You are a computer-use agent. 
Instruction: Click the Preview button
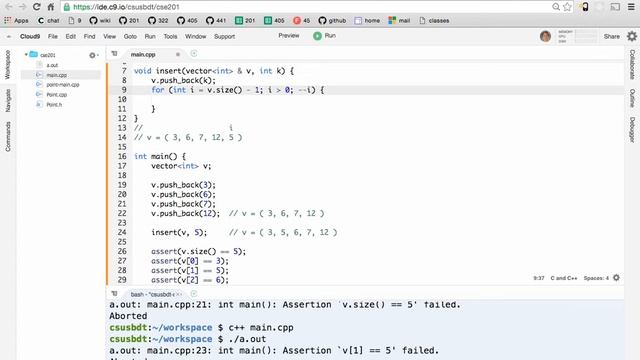pyautogui.click(x=289, y=36)
